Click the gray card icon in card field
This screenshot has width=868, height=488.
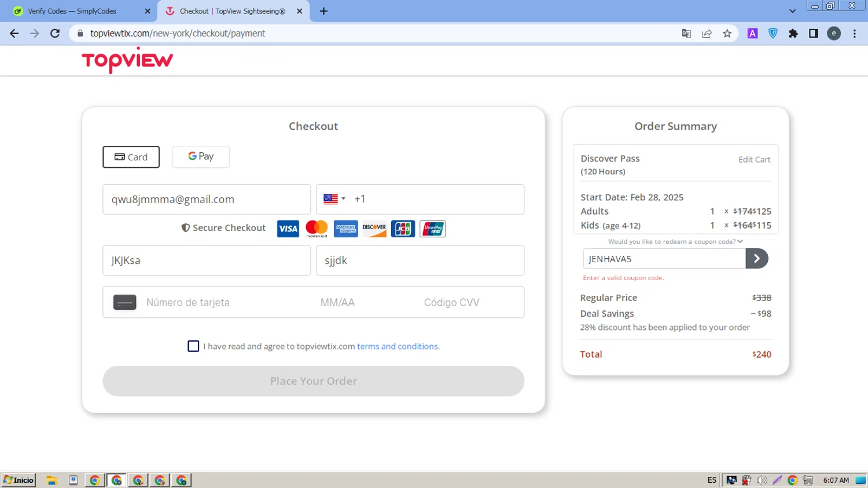[x=124, y=302]
